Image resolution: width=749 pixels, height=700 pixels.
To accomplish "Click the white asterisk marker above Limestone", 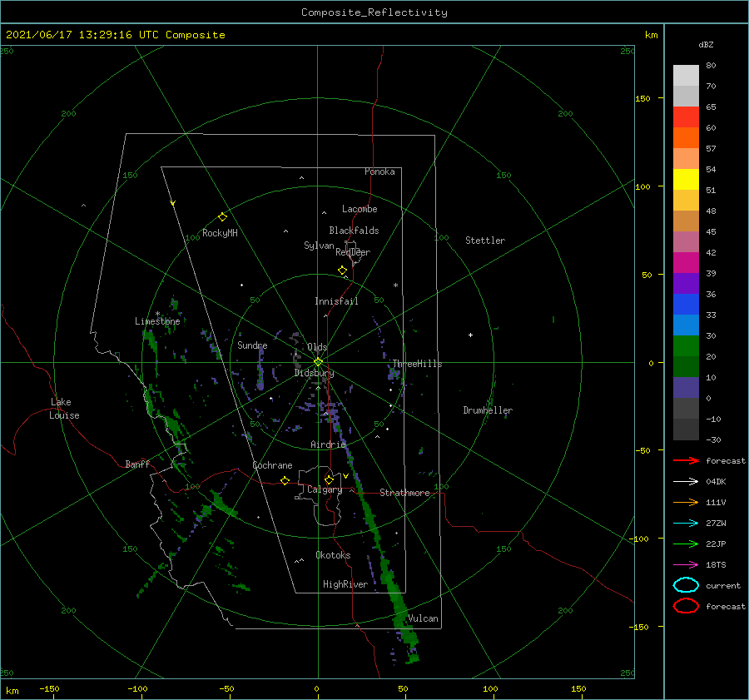I will tap(157, 314).
